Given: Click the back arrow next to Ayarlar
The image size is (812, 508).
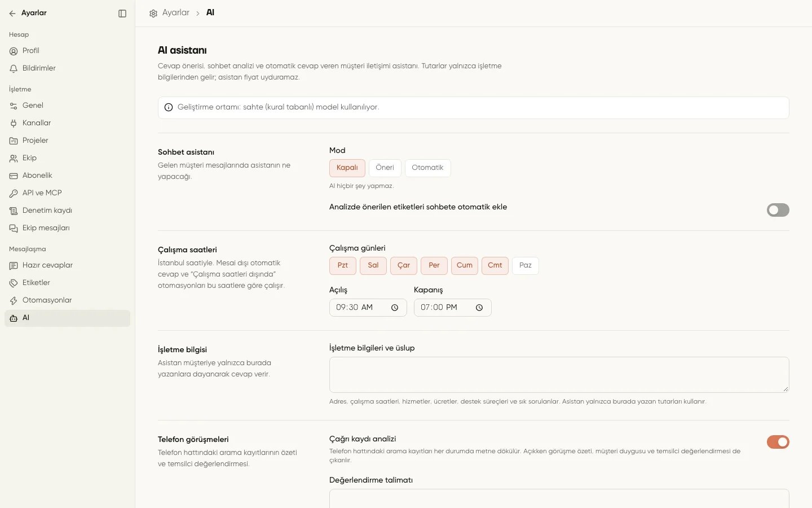Looking at the screenshot, I should click(x=12, y=14).
